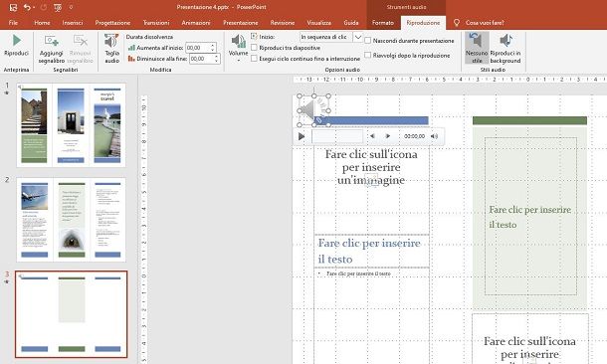Select slide 1 thumbnail
This screenshot has height=364, width=607.
coord(71,125)
